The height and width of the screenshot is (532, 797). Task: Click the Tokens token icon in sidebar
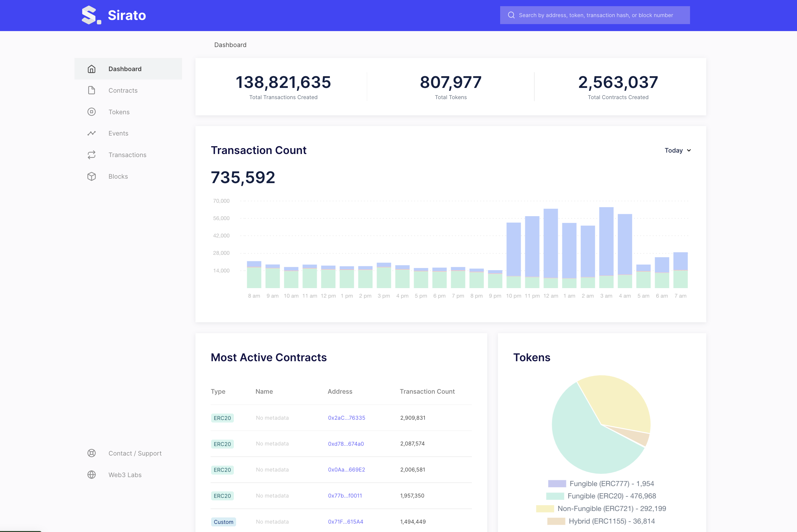[x=91, y=112]
